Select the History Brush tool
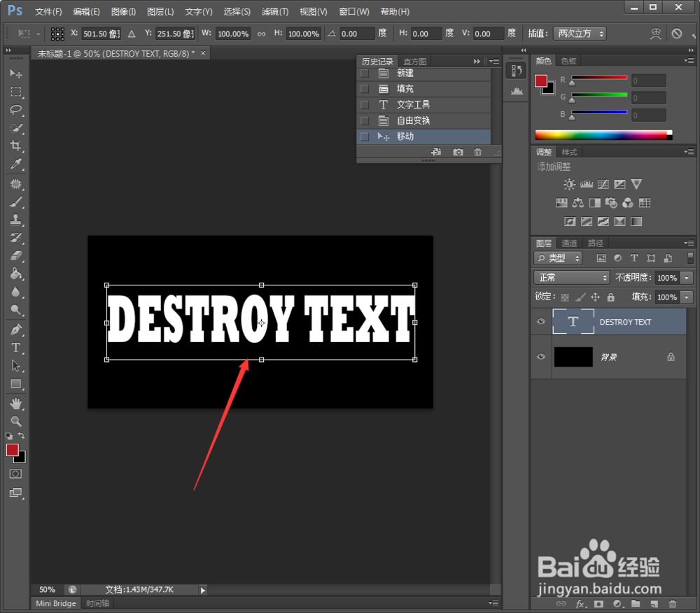700x613 pixels. click(16, 238)
